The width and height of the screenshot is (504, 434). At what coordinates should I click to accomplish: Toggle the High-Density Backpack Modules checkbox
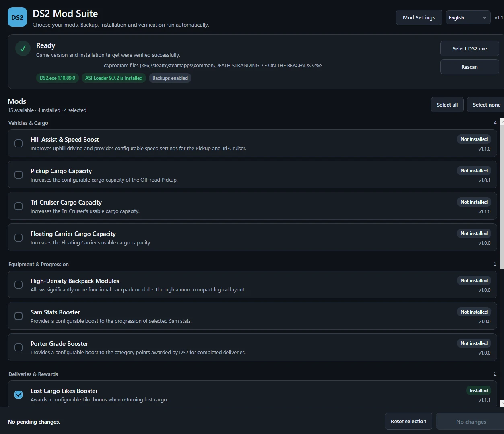tap(19, 285)
